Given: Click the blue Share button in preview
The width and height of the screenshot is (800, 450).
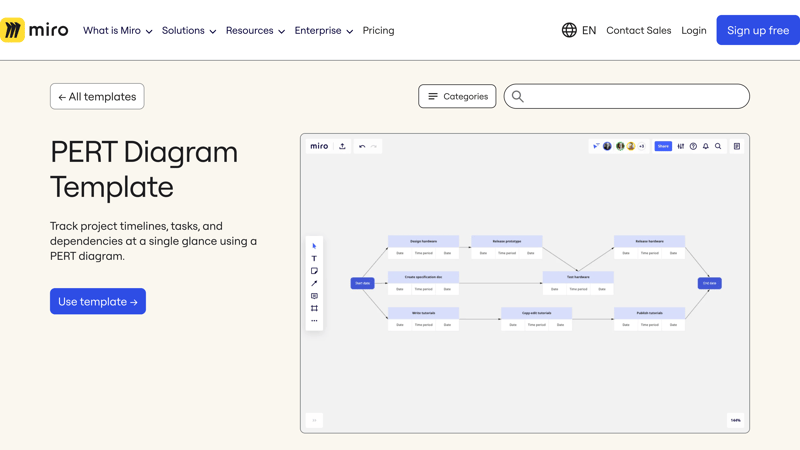Looking at the screenshot, I should tap(663, 146).
